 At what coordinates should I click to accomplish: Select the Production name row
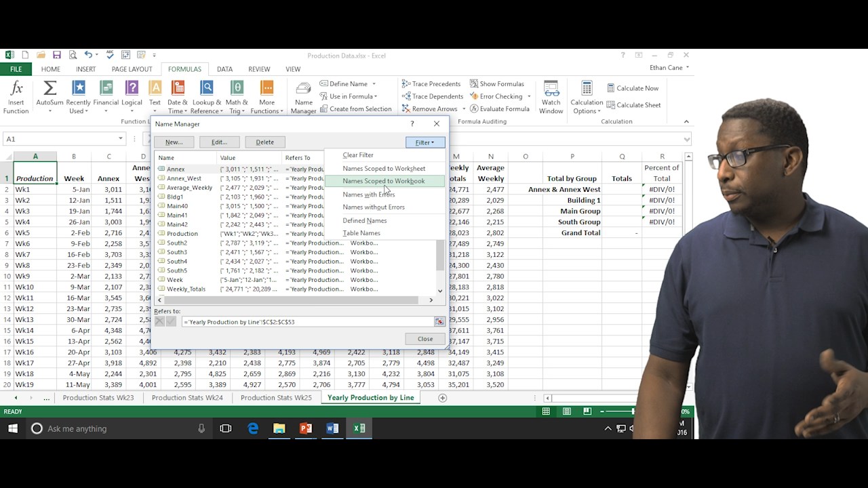[x=241, y=234]
